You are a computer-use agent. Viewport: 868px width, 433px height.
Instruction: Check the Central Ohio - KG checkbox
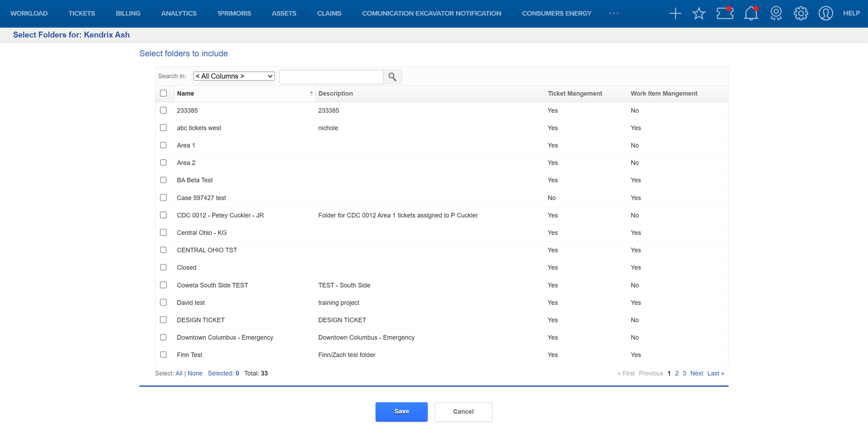tap(163, 233)
